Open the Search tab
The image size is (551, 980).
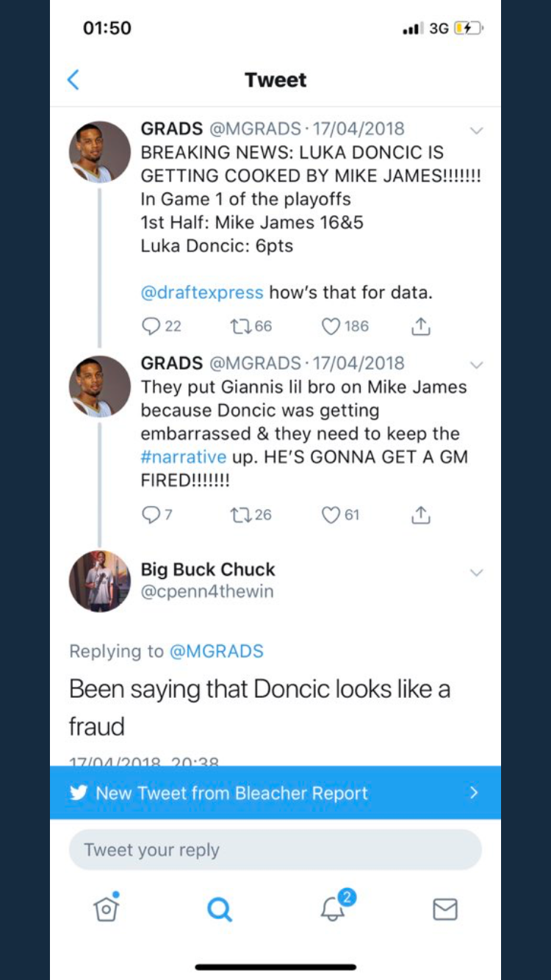click(219, 909)
